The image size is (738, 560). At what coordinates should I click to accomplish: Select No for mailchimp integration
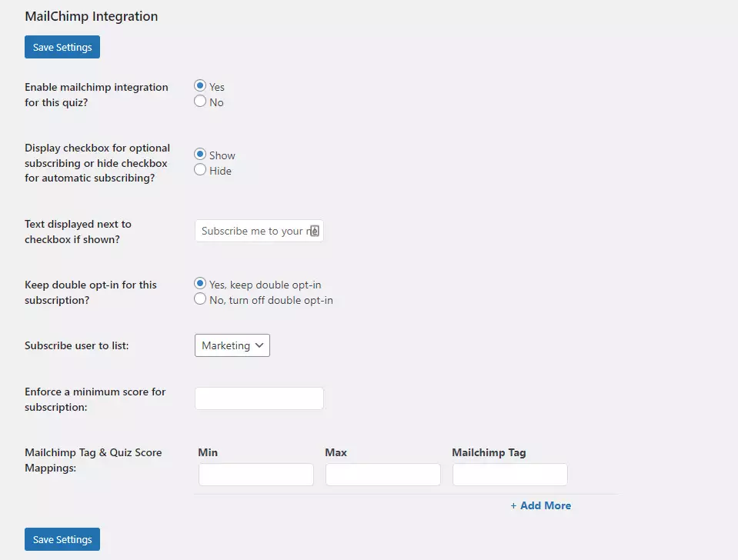200,102
